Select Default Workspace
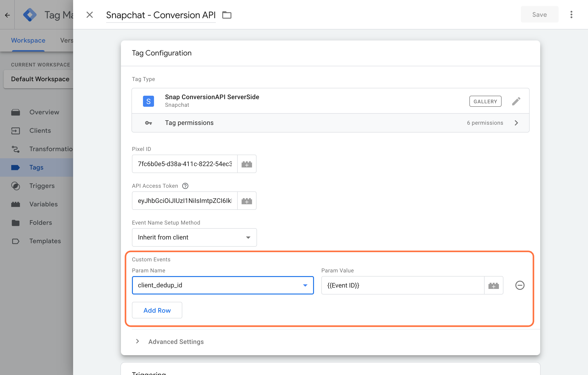588x375 pixels. coord(39,79)
